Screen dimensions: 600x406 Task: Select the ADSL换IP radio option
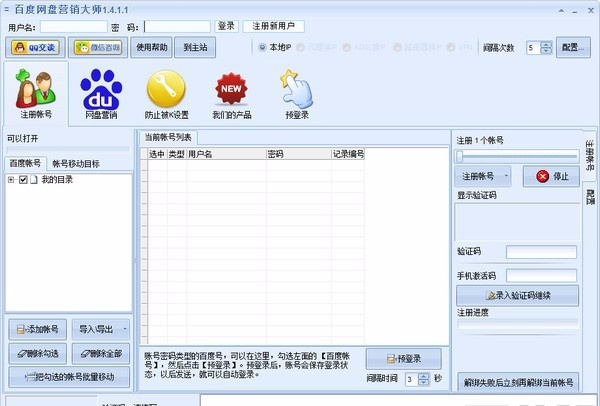(x=346, y=47)
